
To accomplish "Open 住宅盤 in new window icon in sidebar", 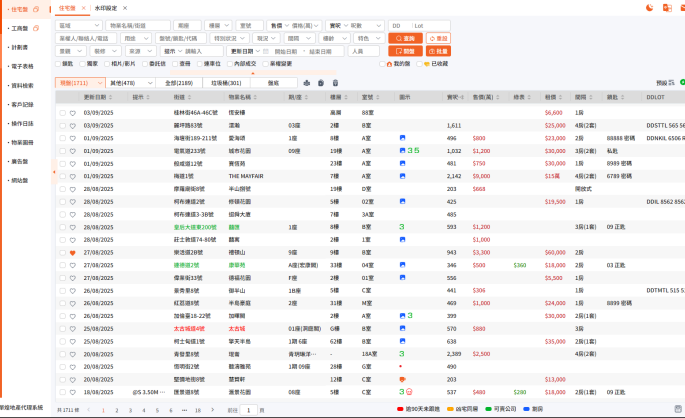I will tap(36, 9).
